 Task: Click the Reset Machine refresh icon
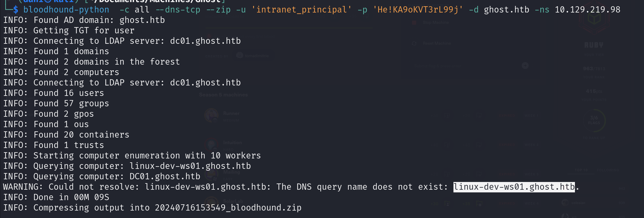(414, 43)
